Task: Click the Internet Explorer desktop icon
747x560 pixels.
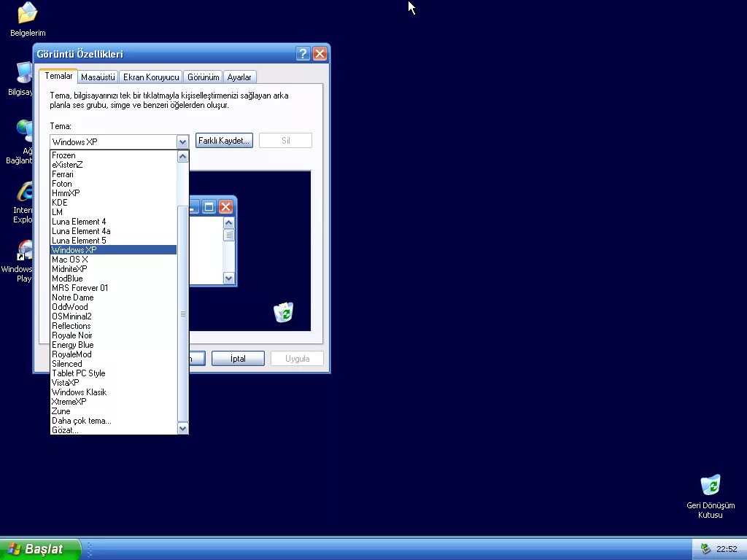Action: (23, 202)
